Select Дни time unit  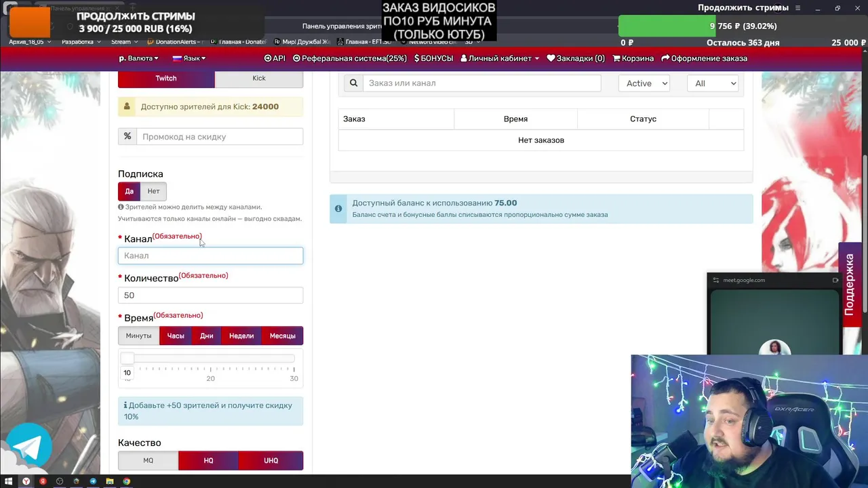[x=207, y=335]
